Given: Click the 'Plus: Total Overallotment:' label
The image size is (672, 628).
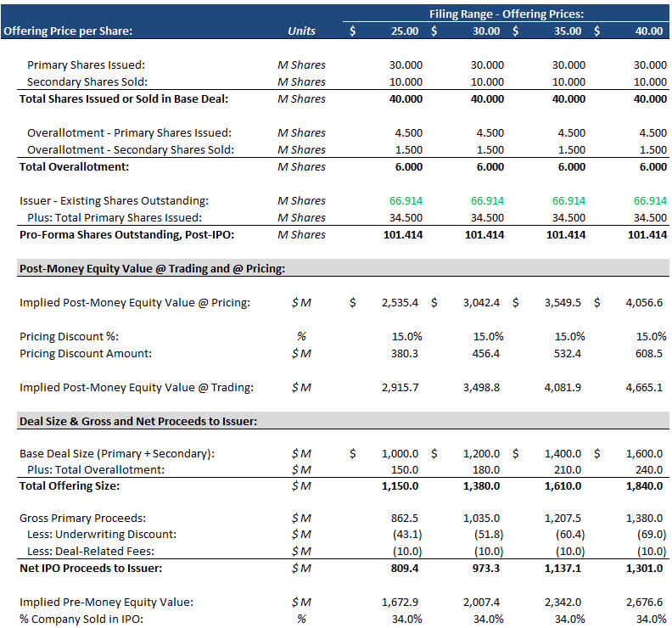Looking at the screenshot, I should tap(96, 470).
